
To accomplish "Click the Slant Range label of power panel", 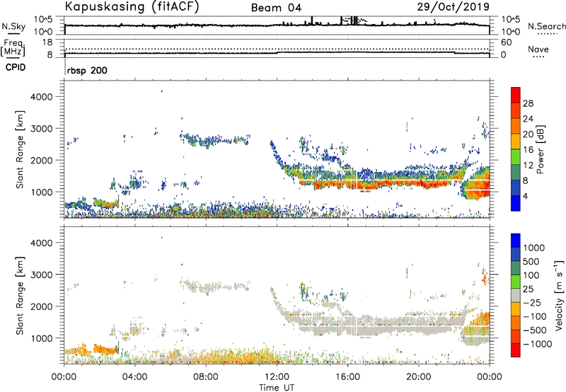I will pyautogui.click(x=20, y=149).
